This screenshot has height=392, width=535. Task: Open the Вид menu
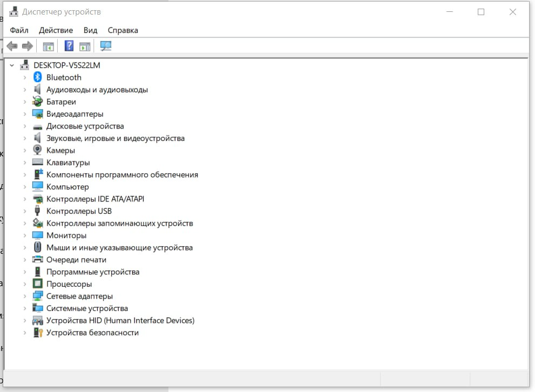click(90, 30)
